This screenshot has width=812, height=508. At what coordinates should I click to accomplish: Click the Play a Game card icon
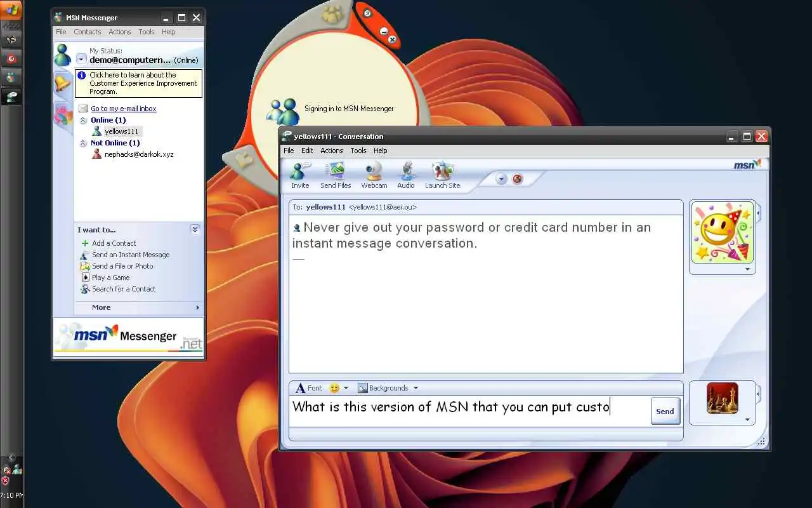coord(85,277)
